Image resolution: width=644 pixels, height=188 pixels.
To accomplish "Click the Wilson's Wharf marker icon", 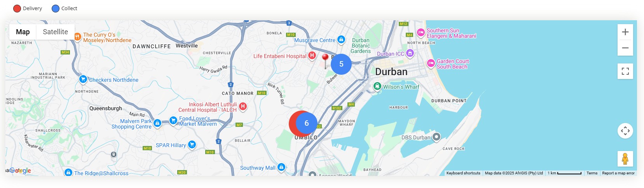I will coord(377,86).
